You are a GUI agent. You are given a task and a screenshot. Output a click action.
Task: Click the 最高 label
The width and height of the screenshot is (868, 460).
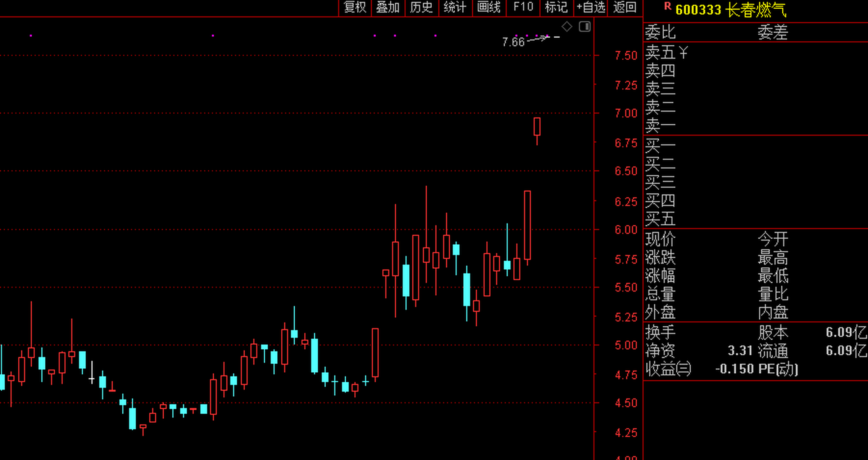coord(773,257)
